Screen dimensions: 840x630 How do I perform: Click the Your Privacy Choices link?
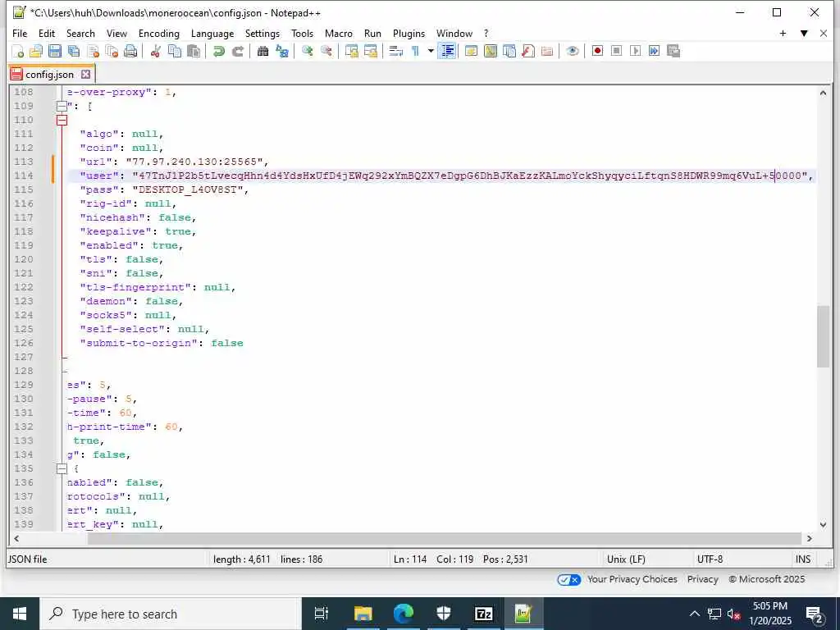632,579
